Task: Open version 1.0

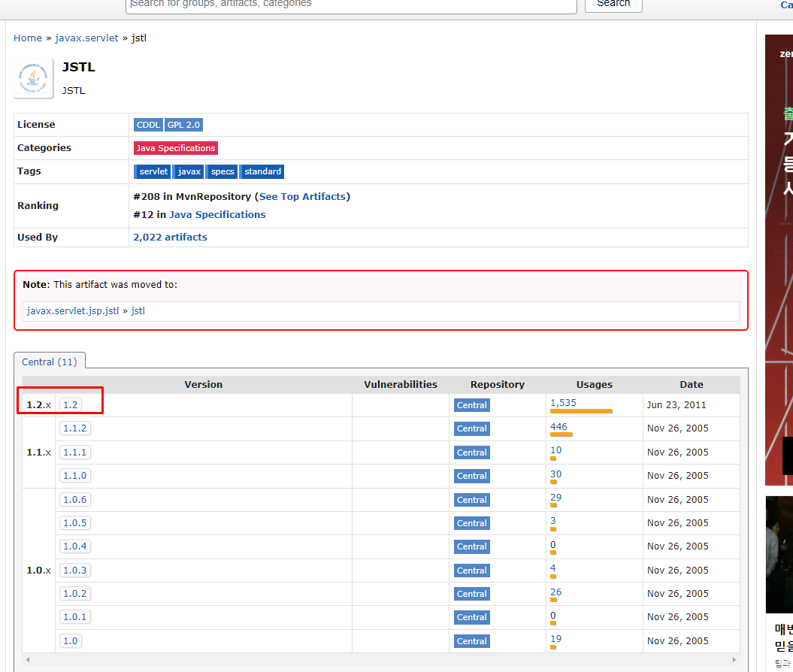Action: pyautogui.click(x=71, y=641)
